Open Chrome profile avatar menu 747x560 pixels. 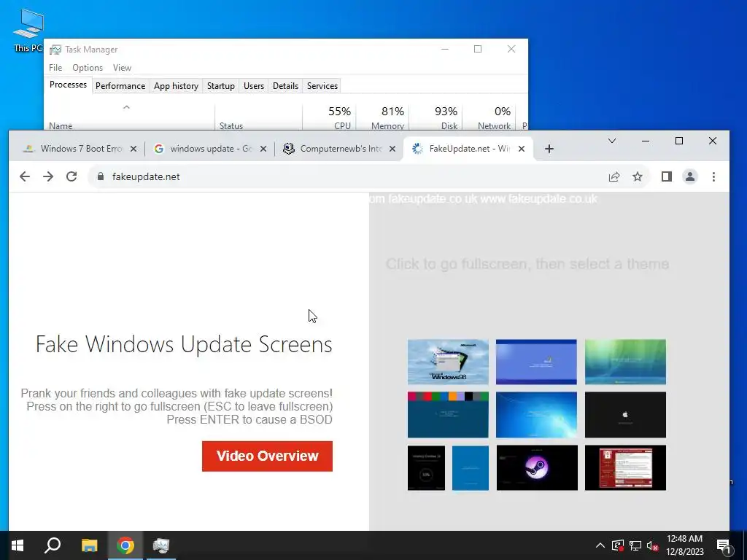coord(690,176)
